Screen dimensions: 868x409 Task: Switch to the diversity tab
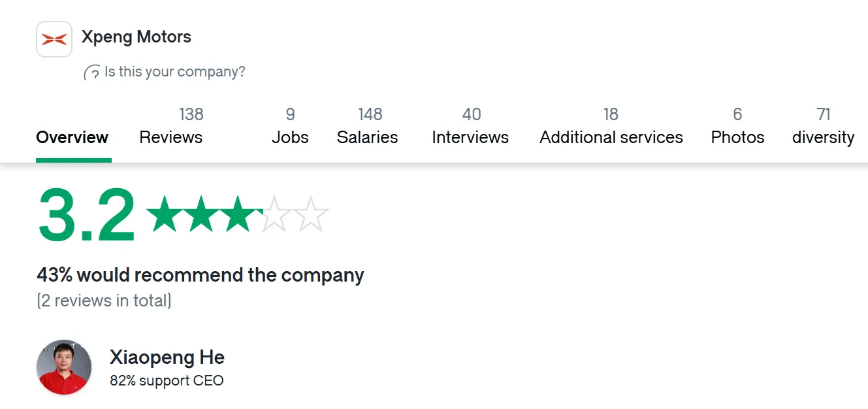tap(823, 126)
